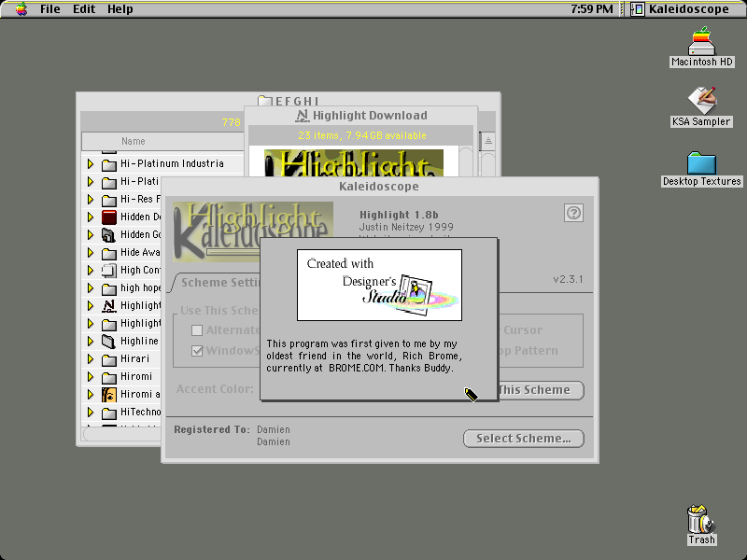Screen dimensions: 747x560
Task: Click the 7:59 PM menu bar clock
Action: [592, 9]
